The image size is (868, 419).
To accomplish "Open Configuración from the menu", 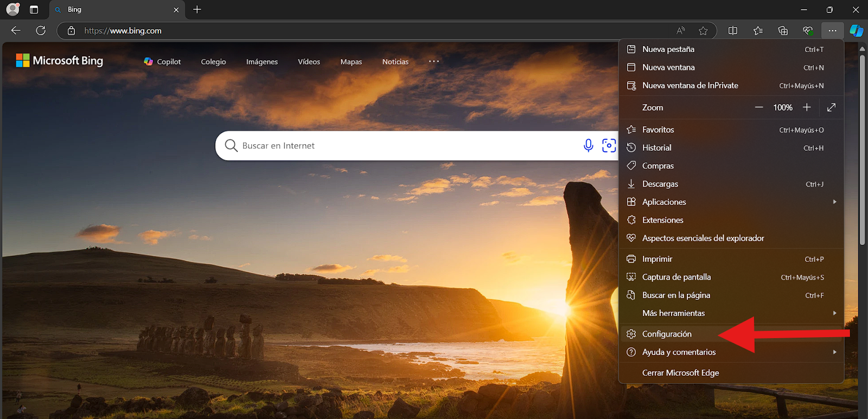I will click(x=667, y=334).
